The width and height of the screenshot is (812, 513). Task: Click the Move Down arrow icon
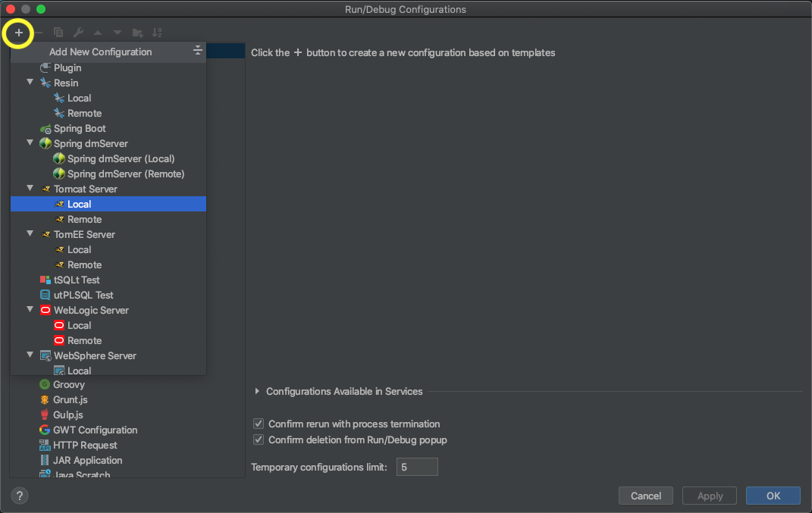[118, 33]
